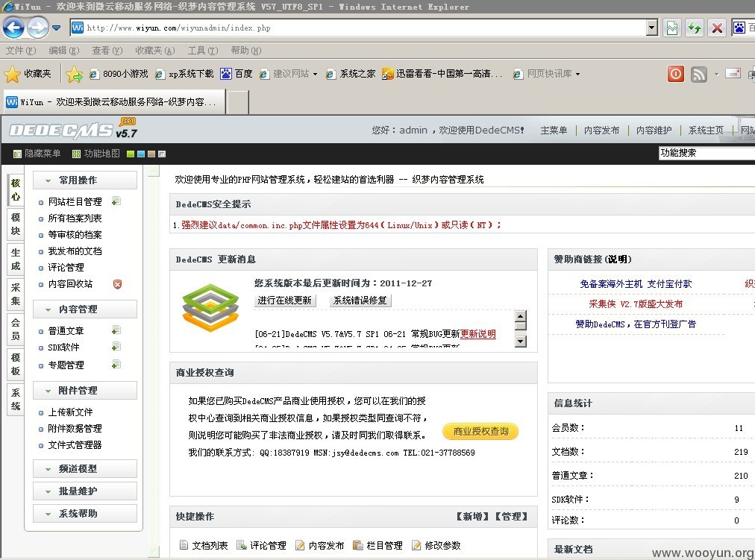Select the green theme color swatch
This screenshot has height=560, width=755.
click(130, 154)
